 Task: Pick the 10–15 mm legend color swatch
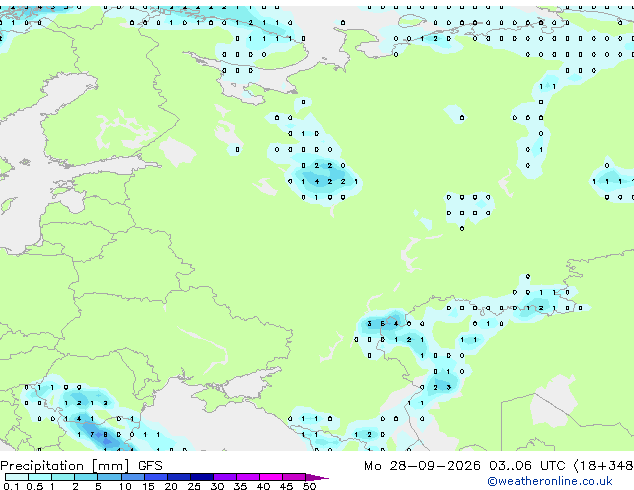(133, 477)
